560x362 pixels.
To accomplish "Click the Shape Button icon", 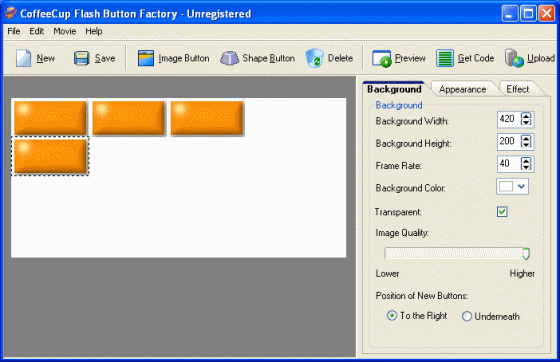I will [229, 58].
